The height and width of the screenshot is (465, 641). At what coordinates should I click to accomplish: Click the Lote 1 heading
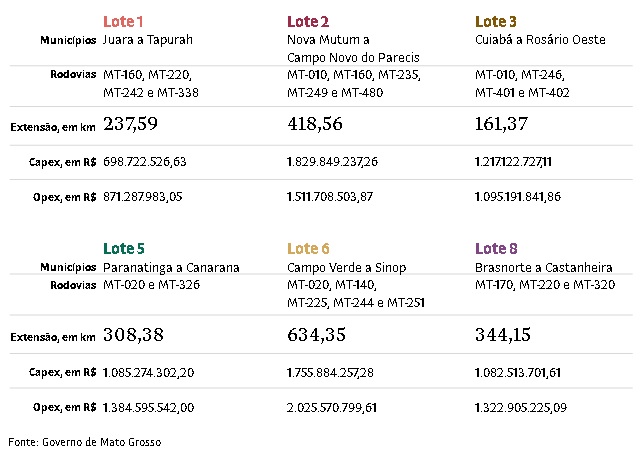click(x=124, y=21)
